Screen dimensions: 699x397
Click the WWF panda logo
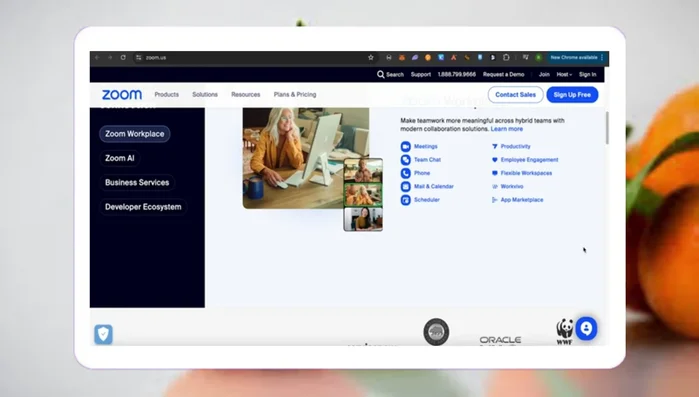coord(564,332)
